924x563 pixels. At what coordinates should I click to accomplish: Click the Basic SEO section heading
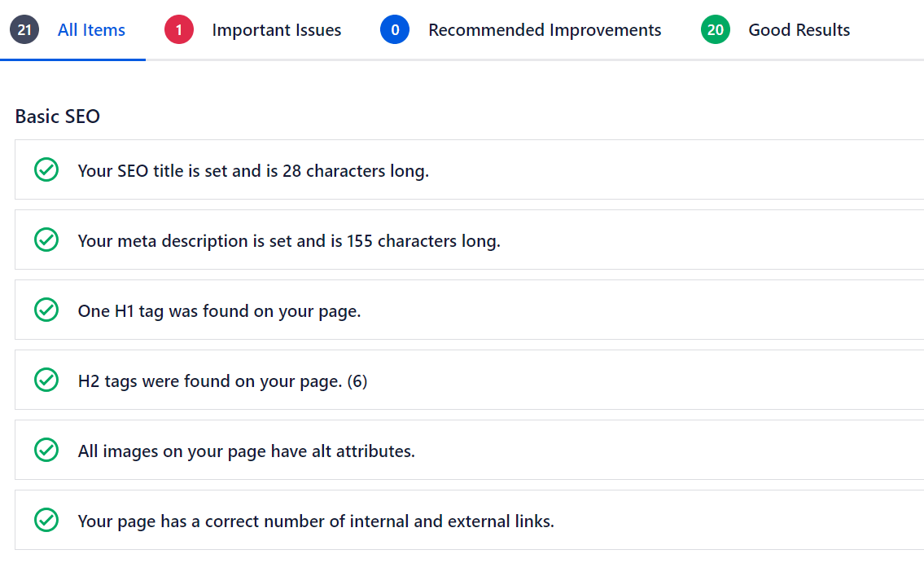coord(57,117)
